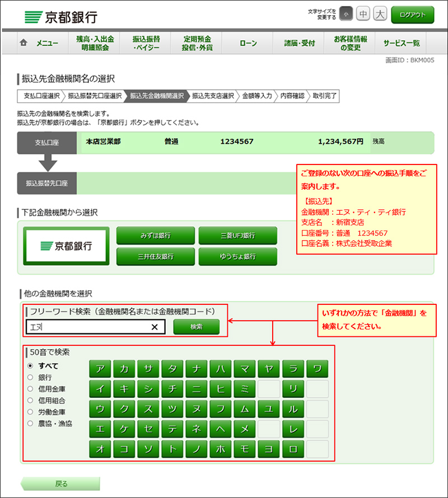Image resolution: width=448 pixels, height=498 pixels.
Task: Click the 画面ID：BKM005 text
Action: coord(409,60)
